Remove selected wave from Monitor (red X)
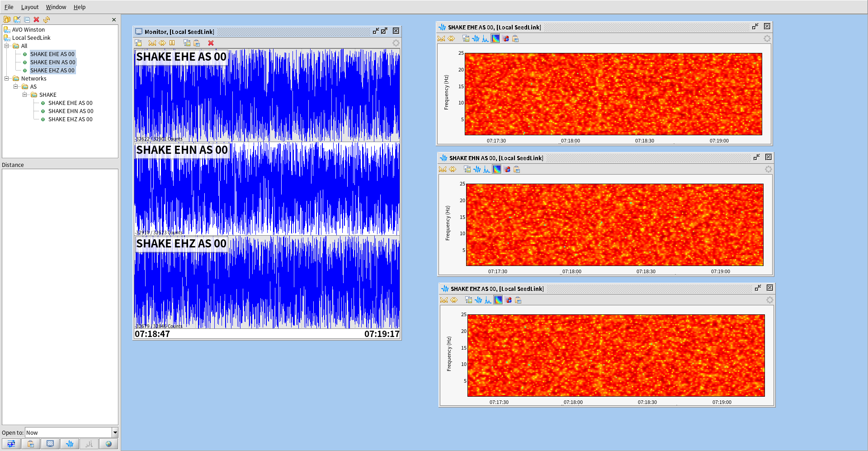This screenshot has width=868, height=451. click(211, 43)
